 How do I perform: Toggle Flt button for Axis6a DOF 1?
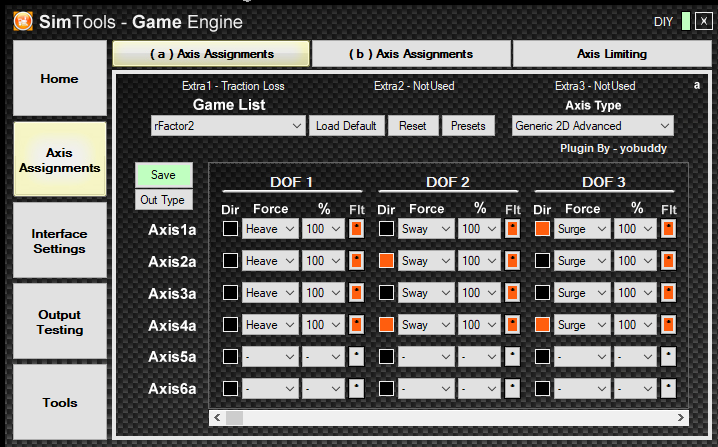pos(356,388)
